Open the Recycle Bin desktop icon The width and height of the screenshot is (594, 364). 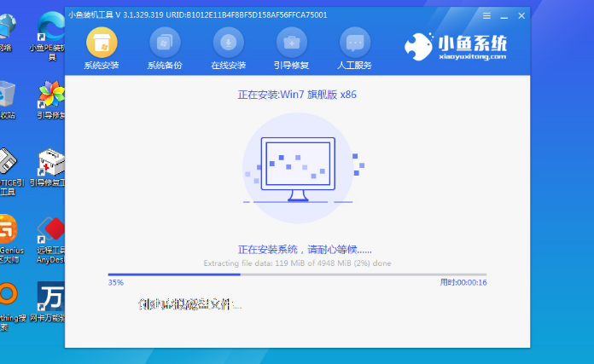click(7, 98)
